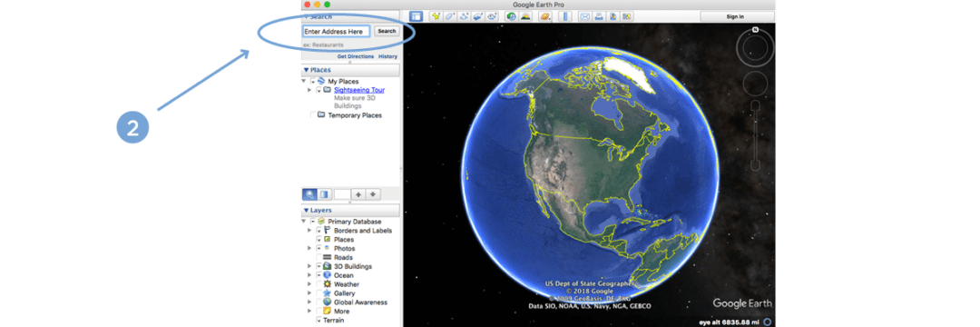Select Temporary Places folder label

pyautogui.click(x=355, y=115)
